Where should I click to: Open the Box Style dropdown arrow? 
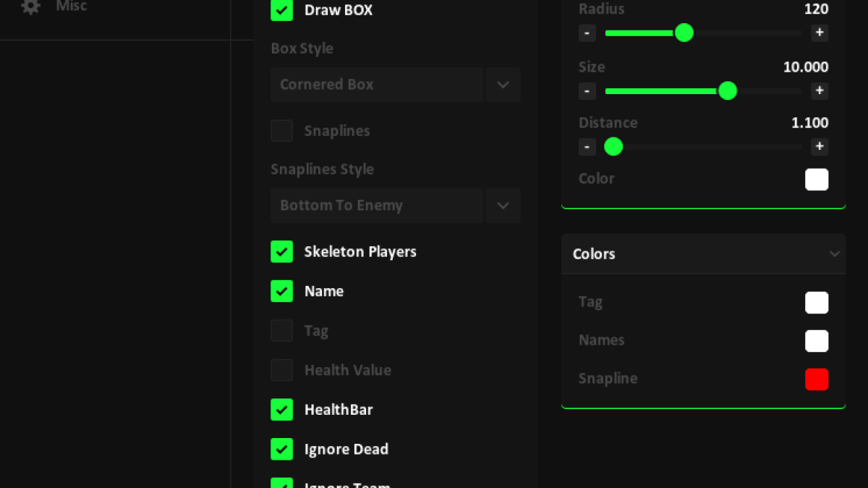coord(503,85)
